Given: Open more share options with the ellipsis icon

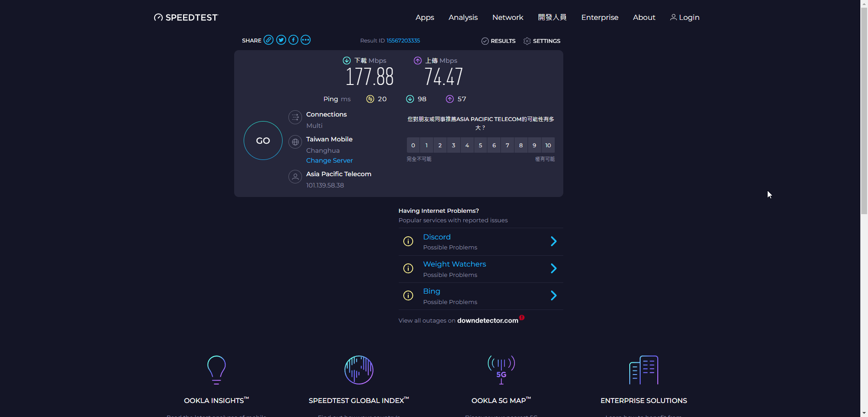Looking at the screenshot, I should tap(306, 40).
